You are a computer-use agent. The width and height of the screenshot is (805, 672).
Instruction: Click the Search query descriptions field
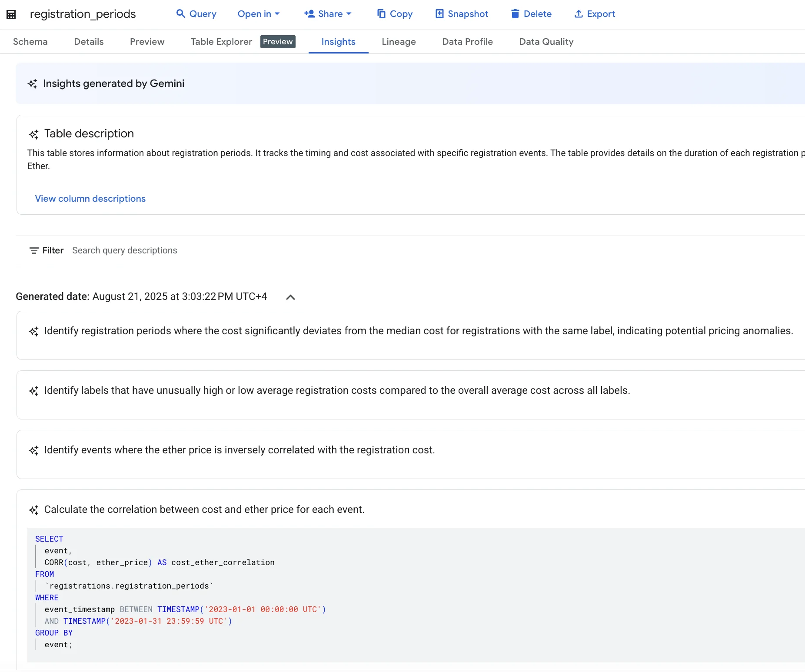pos(125,250)
